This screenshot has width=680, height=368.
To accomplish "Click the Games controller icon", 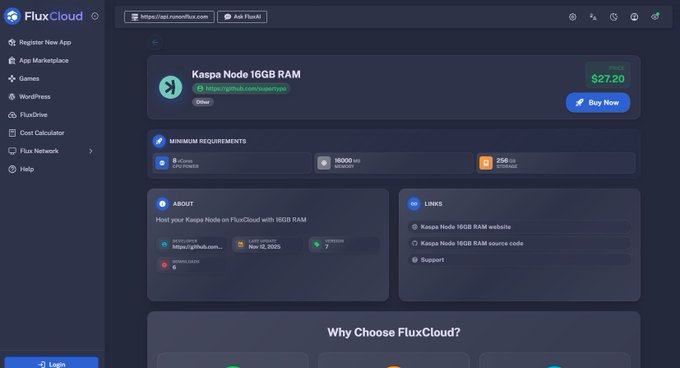I will tap(12, 79).
